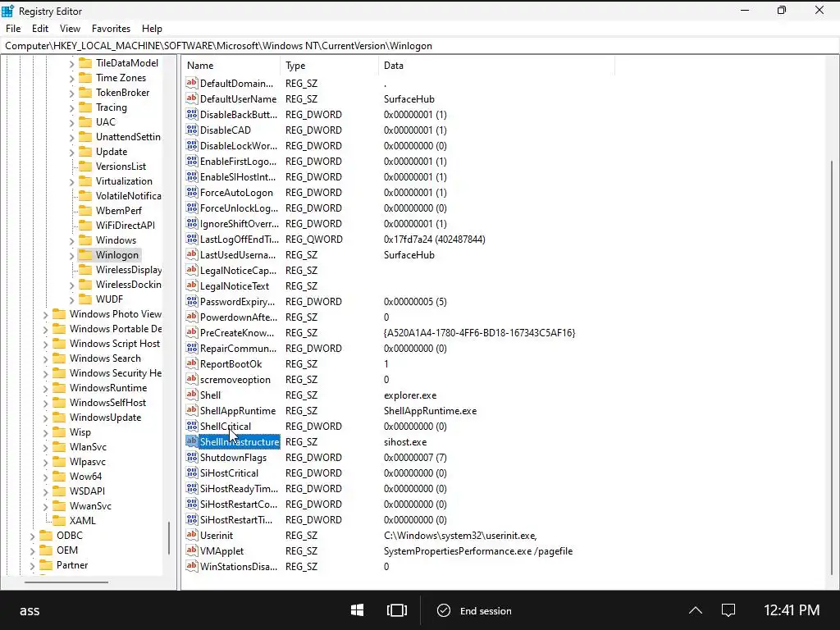Viewport: 840px width, 630px height.
Task: Open Task View in the taskbar
Action: [x=397, y=610]
